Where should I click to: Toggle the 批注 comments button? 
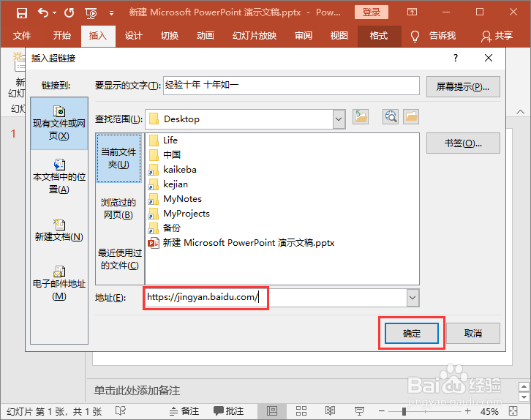click(x=229, y=411)
